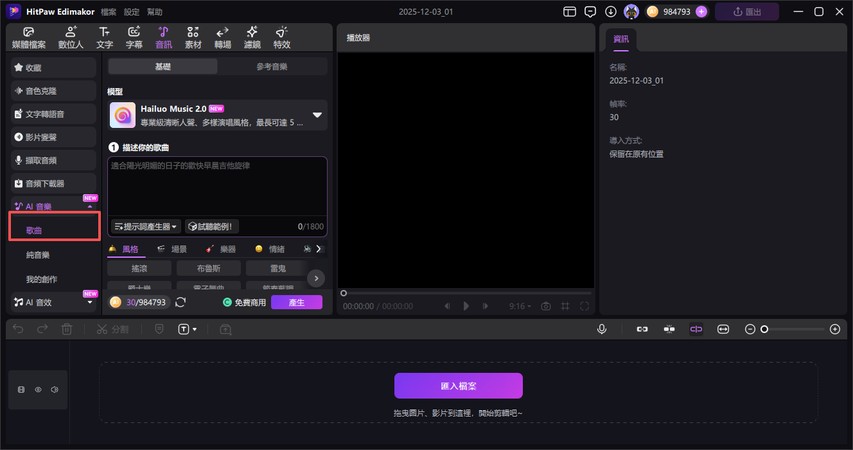This screenshot has height=450, width=853.
Task: Open the 9:16 aspect ratio dropdown
Action: (x=520, y=306)
